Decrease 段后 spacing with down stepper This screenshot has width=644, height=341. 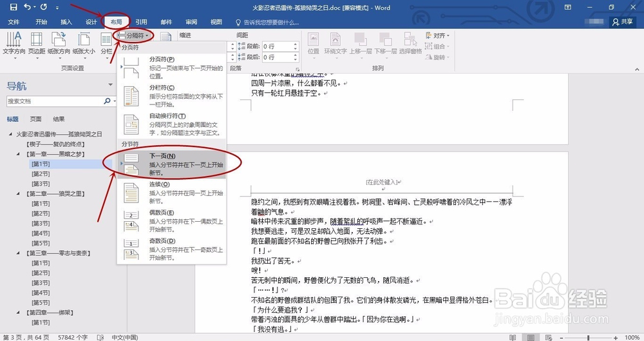296,60
